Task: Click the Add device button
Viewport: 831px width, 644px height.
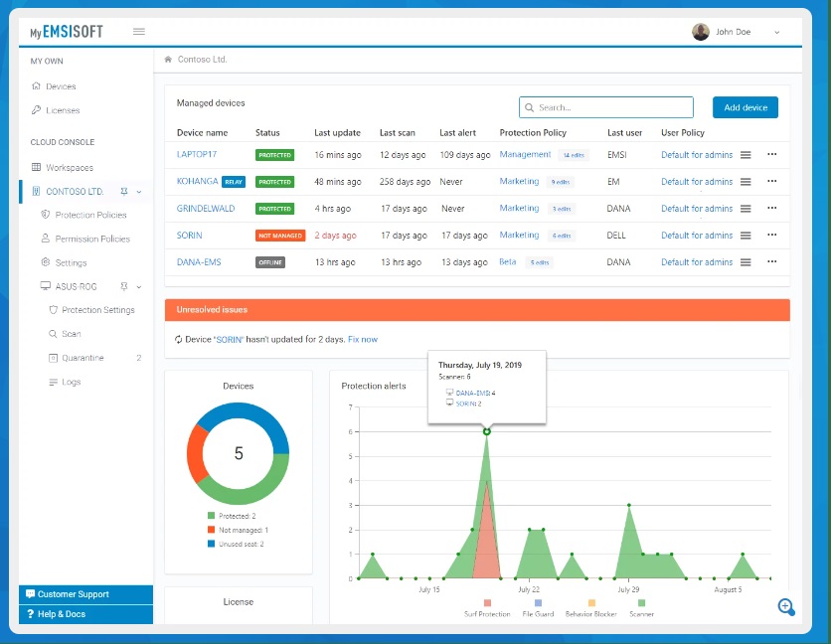Action: tap(746, 107)
